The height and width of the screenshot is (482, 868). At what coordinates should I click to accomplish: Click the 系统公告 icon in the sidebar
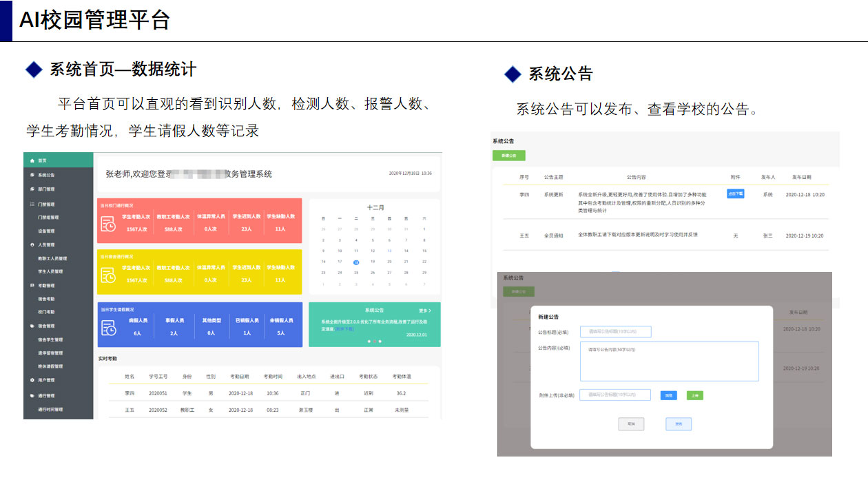pos(32,175)
